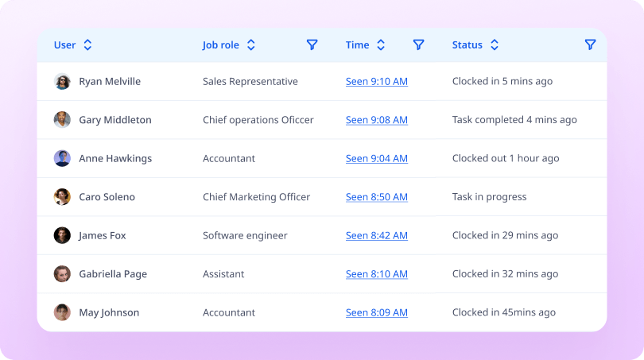Select the Software engineer job role cell
644x360 pixels.
click(x=245, y=235)
